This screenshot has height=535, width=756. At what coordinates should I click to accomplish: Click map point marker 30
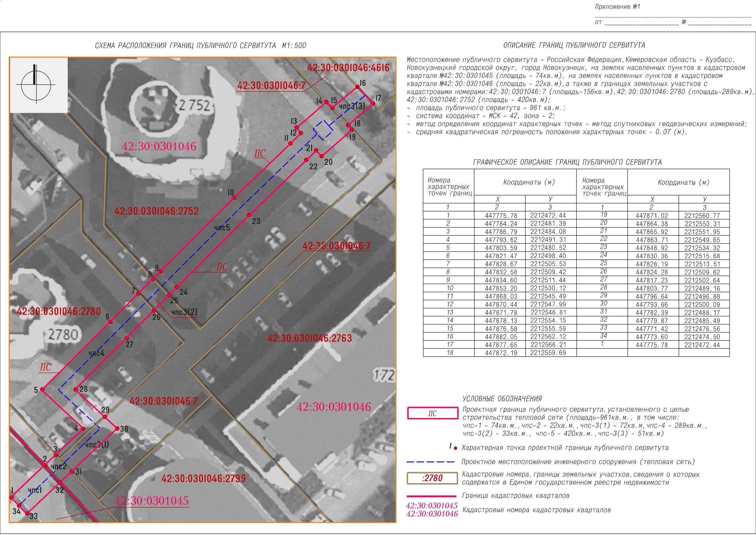[117, 429]
